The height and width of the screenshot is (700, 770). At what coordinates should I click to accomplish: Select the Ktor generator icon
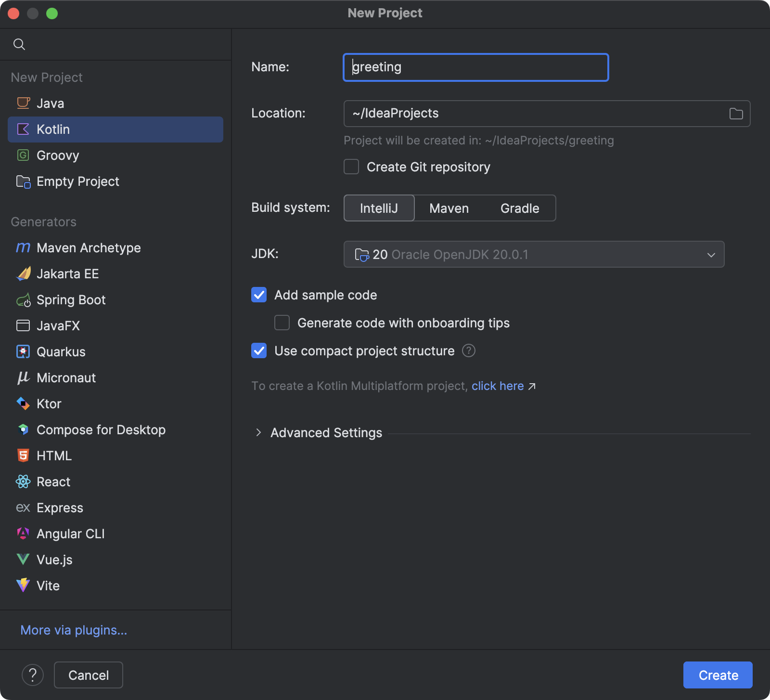click(23, 403)
